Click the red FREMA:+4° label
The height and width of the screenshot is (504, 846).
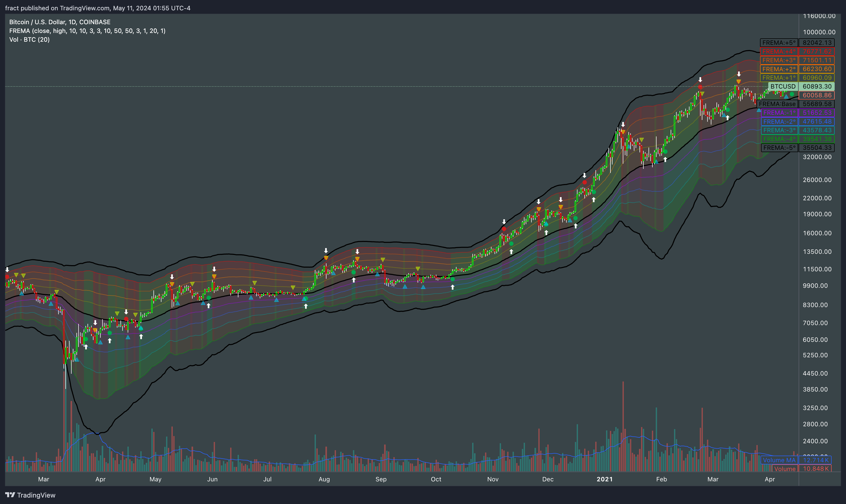pyautogui.click(x=779, y=52)
